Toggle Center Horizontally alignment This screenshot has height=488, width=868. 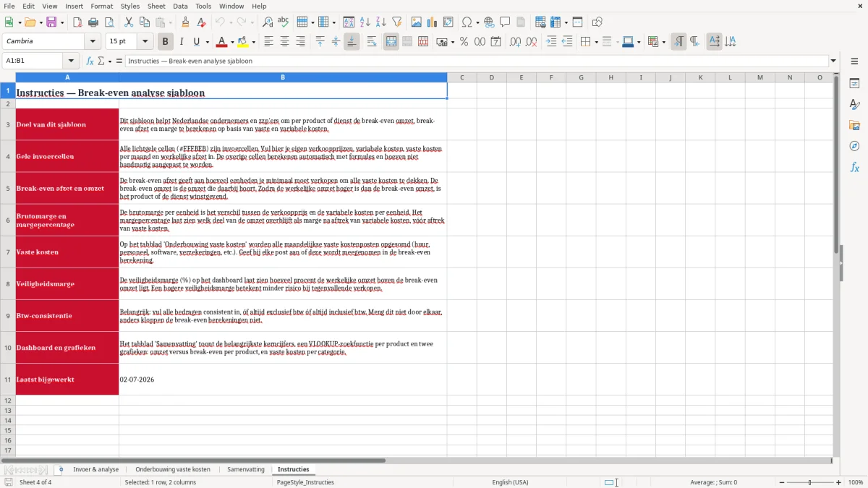tap(284, 42)
